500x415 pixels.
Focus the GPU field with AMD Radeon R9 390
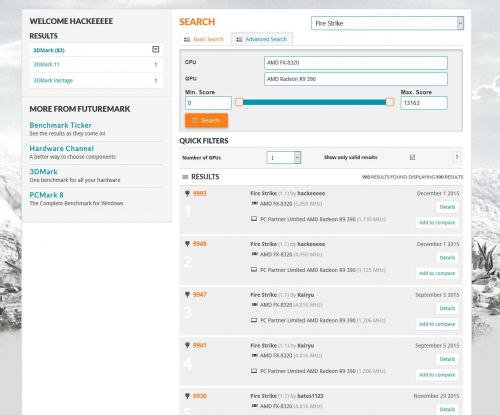pos(356,79)
